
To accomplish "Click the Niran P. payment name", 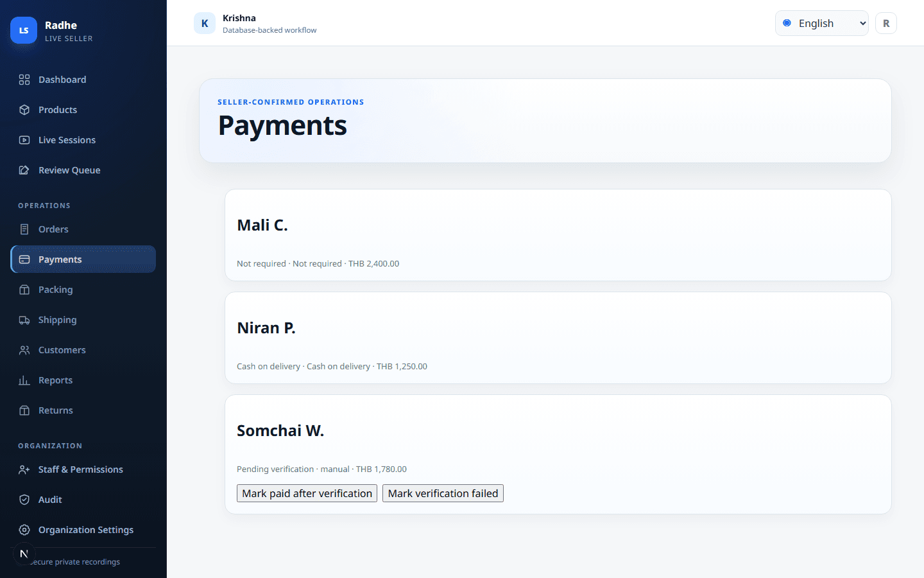I will (x=266, y=328).
